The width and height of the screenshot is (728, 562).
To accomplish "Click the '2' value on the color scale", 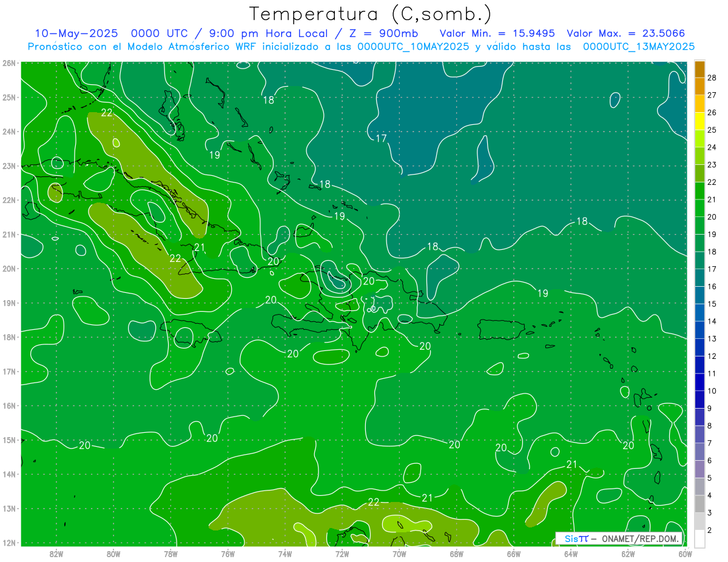I will click(710, 530).
